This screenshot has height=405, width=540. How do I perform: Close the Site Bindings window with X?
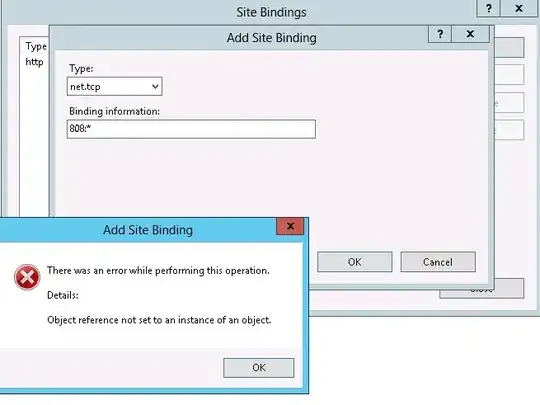(518, 8)
